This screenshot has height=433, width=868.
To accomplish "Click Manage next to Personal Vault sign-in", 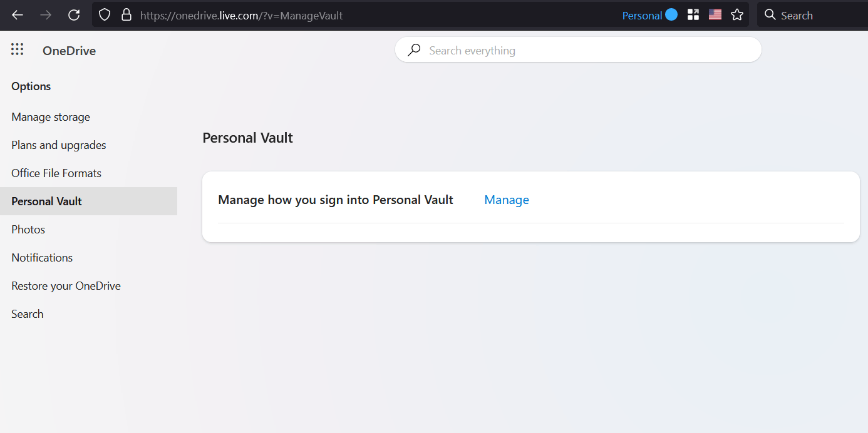I will [x=507, y=199].
